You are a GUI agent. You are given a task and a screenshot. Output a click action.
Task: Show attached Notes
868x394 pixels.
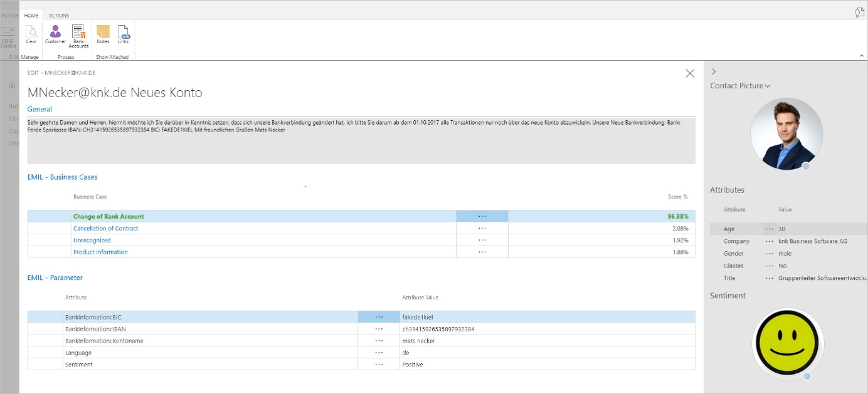(x=103, y=33)
